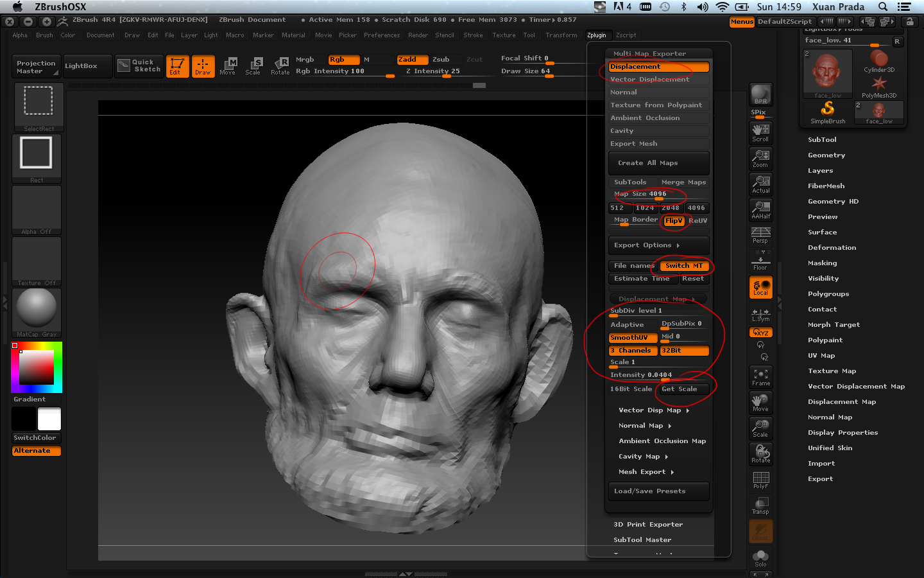Screen dimensions: 924x578
Task: Toggle Displacement map in exporter
Action: tap(659, 67)
